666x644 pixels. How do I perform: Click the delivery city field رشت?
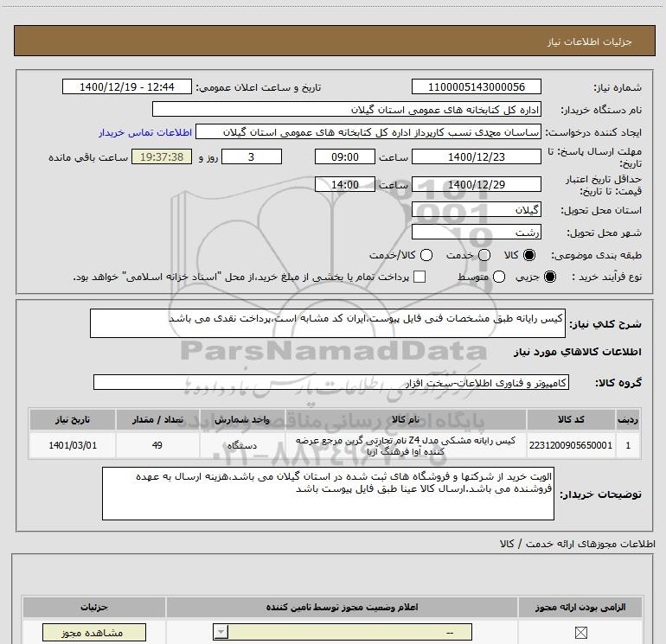476,232
